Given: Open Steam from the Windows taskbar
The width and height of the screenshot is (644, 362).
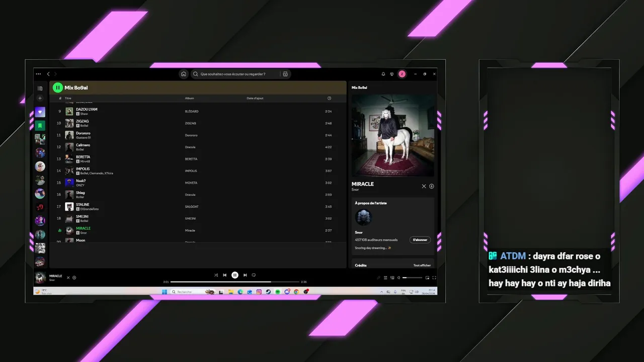Looking at the screenshot, I should tap(268, 292).
